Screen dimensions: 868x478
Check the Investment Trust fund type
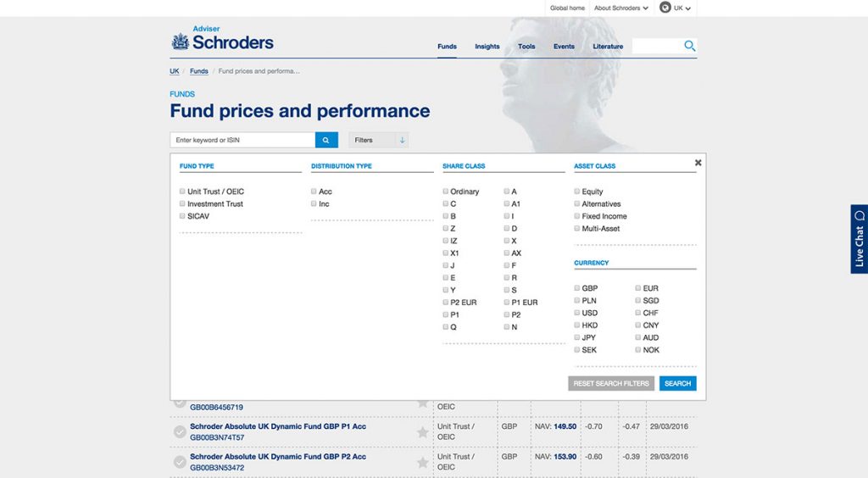(182, 203)
